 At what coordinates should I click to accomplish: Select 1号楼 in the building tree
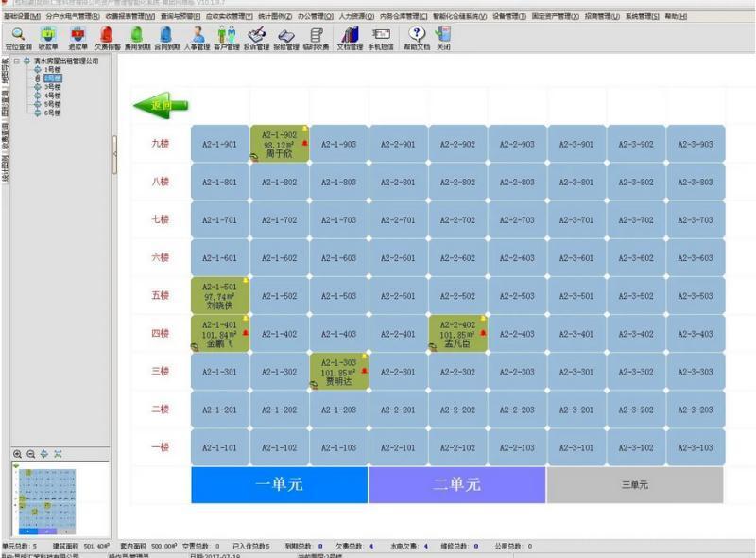click(52, 69)
